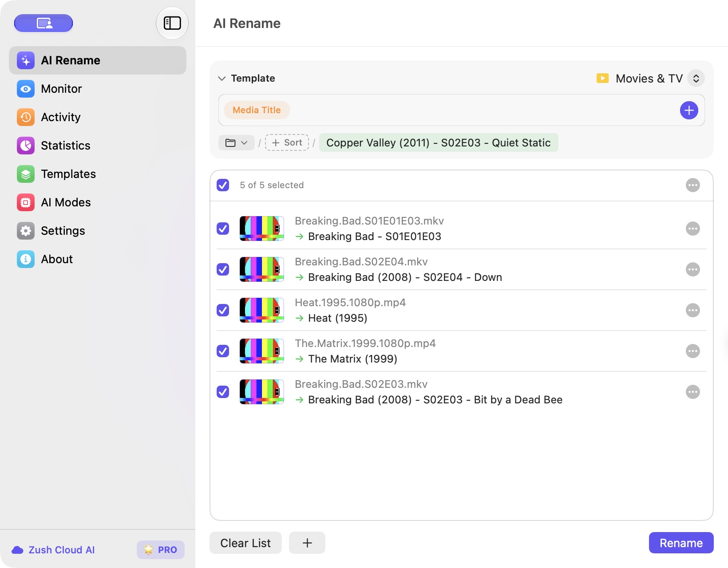Open more options for Breaking.Bad.S01E01E03.mkv

tap(692, 229)
